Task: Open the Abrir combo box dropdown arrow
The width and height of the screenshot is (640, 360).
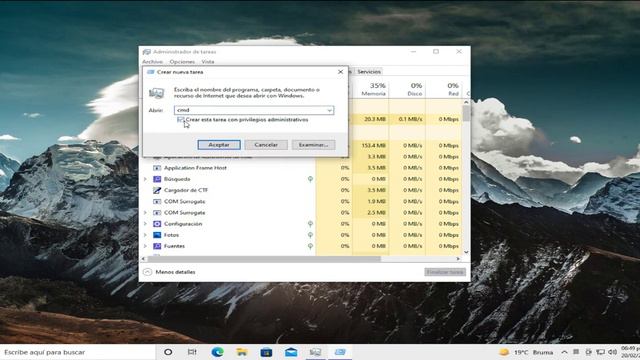Action: click(329, 110)
